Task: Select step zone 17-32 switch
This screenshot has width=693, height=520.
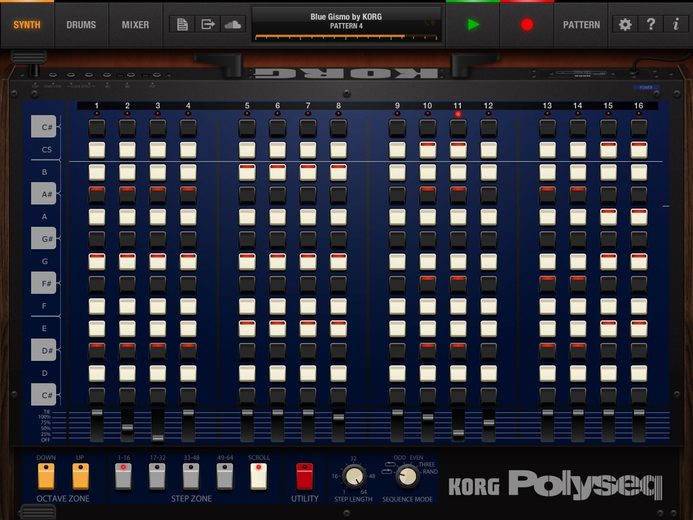Action: point(157,476)
